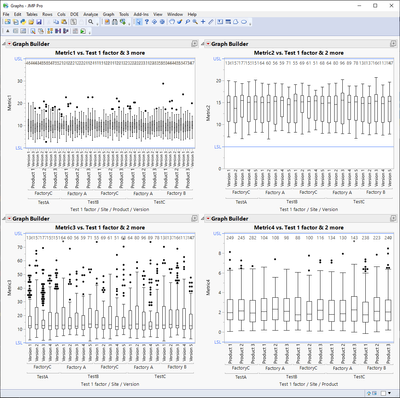Collapse the Metric4 Graph Builder outline triangle
The image size is (400, 398).
click(203, 219)
